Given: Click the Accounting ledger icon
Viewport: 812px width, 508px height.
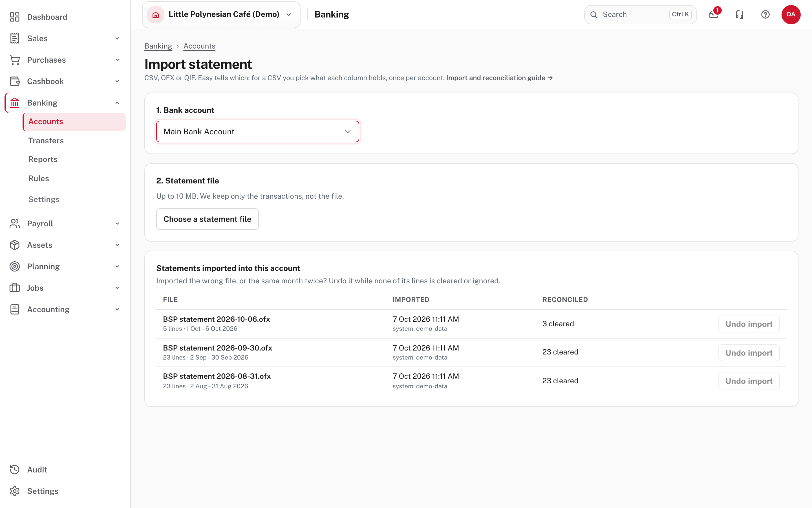Looking at the screenshot, I should tap(14, 309).
